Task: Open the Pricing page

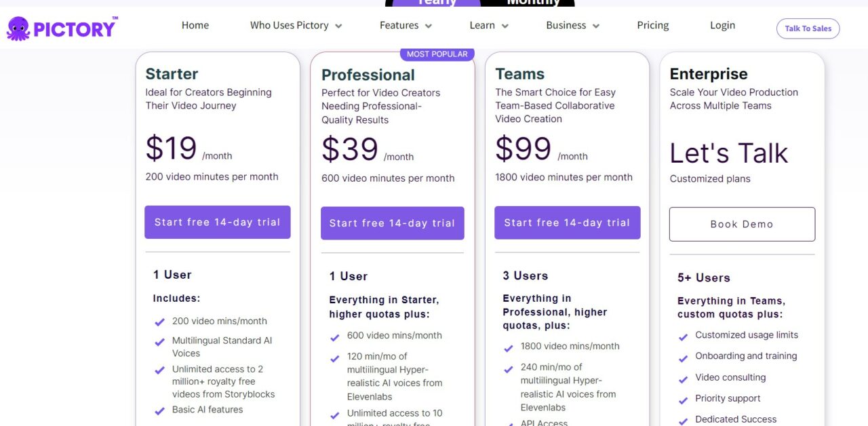Action: pyautogui.click(x=652, y=25)
